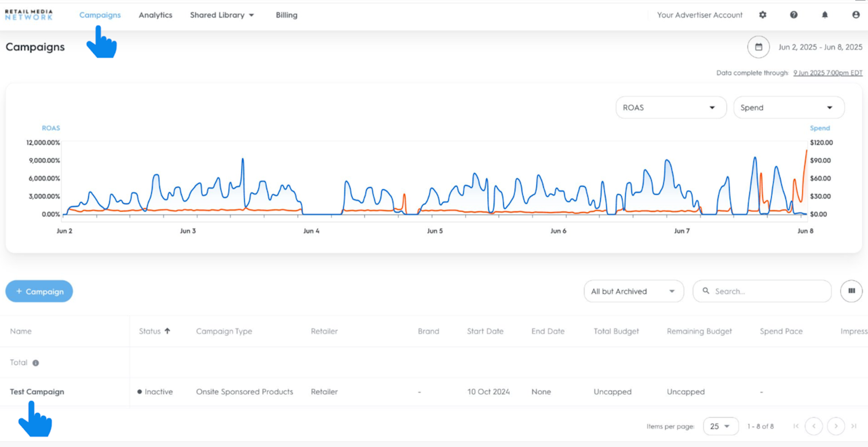Go to the previous page arrow
The height and width of the screenshot is (447, 868).
pos(814,426)
